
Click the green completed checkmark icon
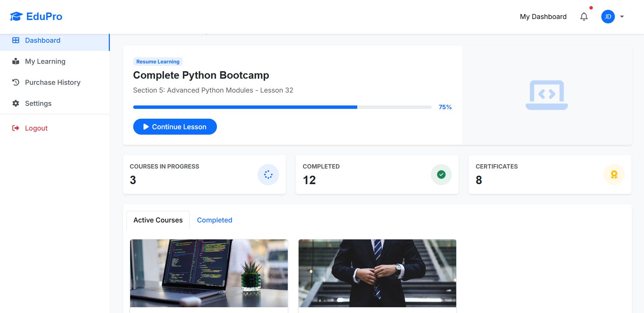pyautogui.click(x=441, y=175)
